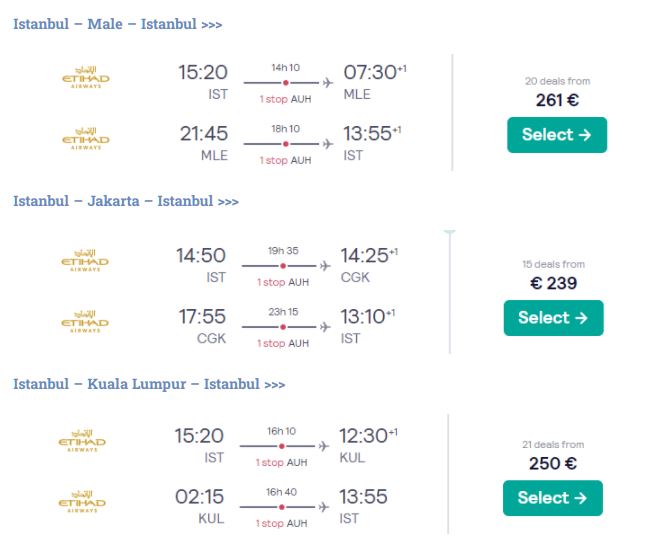Click the 15:20 IST departure time to Male
The height and width of the screenshot is (542, 659).
(x=203, y=73)
